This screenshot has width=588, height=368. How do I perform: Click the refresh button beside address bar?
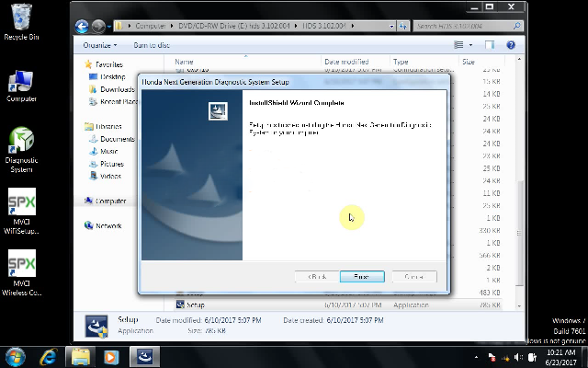403,27
